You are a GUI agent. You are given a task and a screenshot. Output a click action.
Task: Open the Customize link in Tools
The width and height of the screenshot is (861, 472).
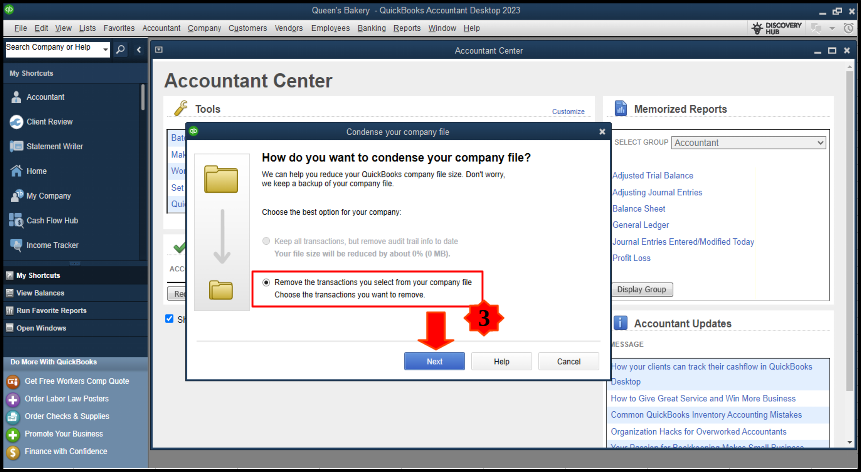pos(568,111)
